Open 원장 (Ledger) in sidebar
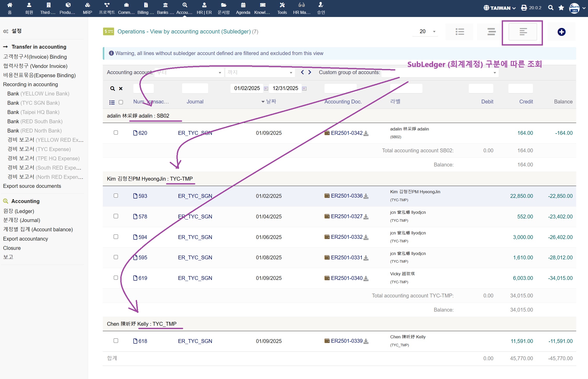This screenshot has width=588, height=379. pos(19,211)
